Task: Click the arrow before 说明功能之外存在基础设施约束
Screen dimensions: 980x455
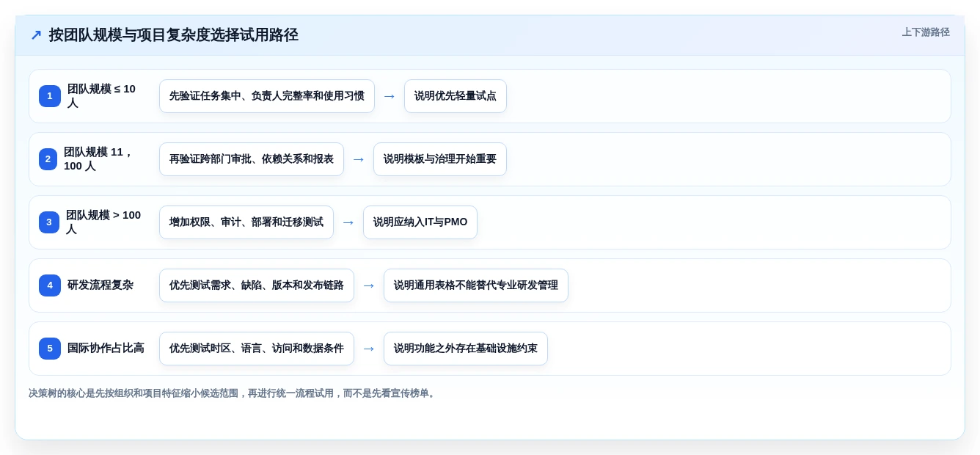Action: pos(369,349)
